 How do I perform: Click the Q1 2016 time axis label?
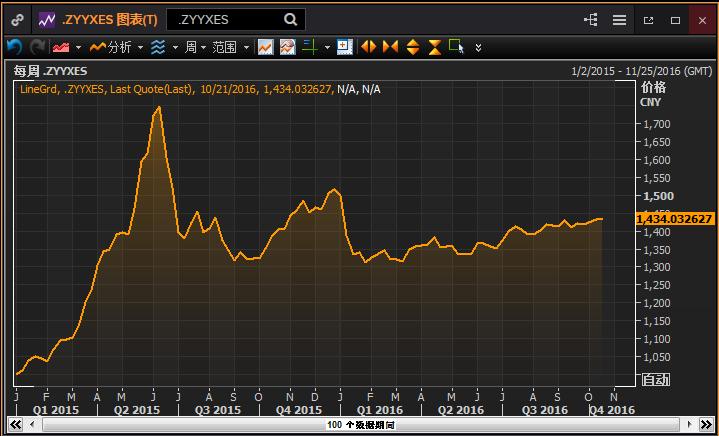coord(380,410)
